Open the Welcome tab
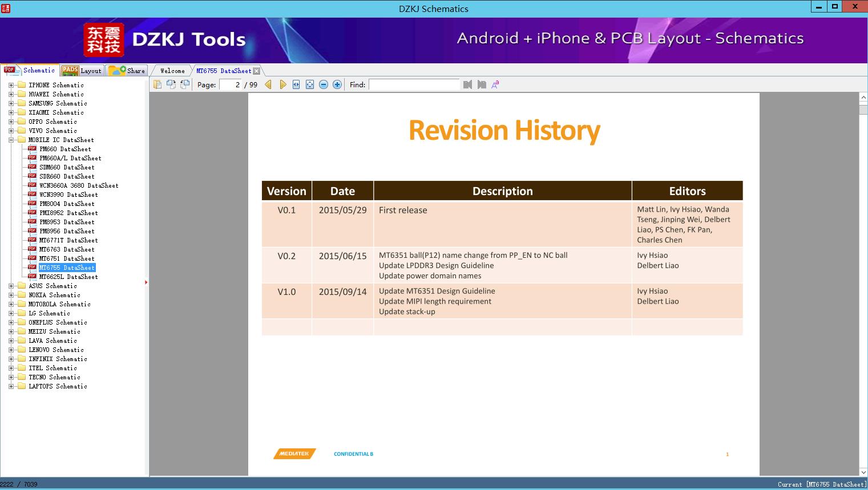868x490 pixels. pos(172,71)
